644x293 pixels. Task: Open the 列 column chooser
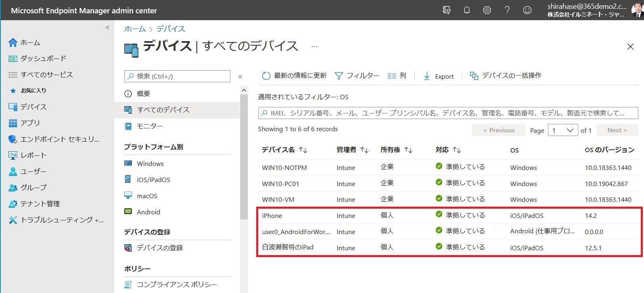[x=397, y=76]
